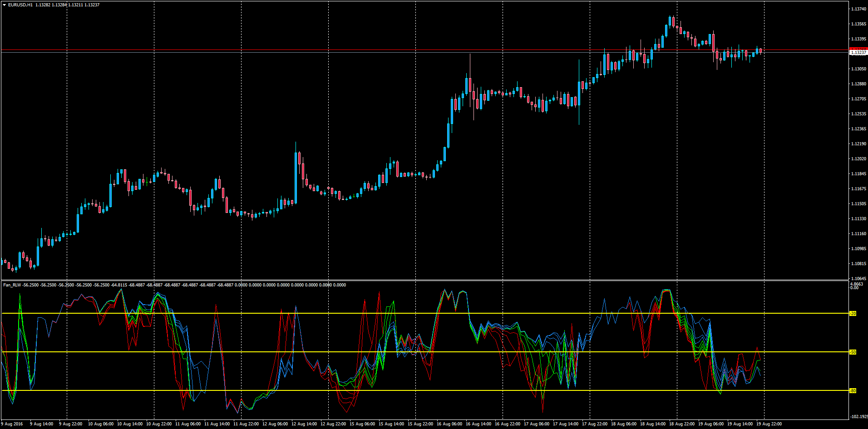The image size is (868, 429).
Task: Click the 1.12705 price scale label
Action: pos(858,99)
